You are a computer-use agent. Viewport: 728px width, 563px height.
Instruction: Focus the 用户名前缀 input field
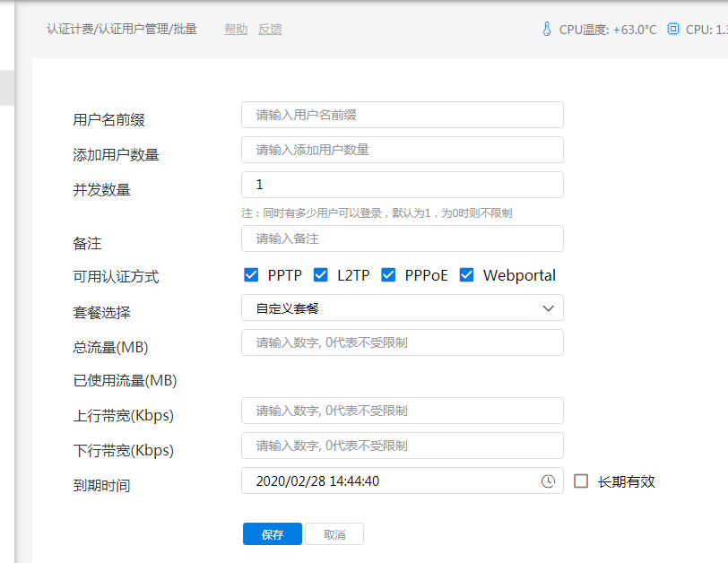pyautogui.click(x=402, y=115)
